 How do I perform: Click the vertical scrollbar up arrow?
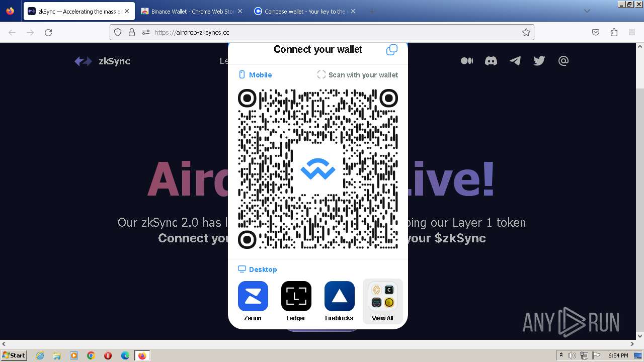pos(640,46)
